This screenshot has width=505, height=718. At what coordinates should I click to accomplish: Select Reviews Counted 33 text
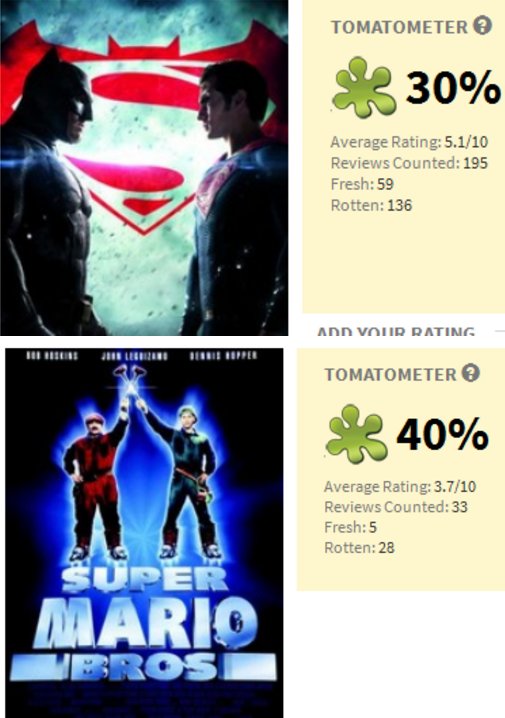[396, 507]
